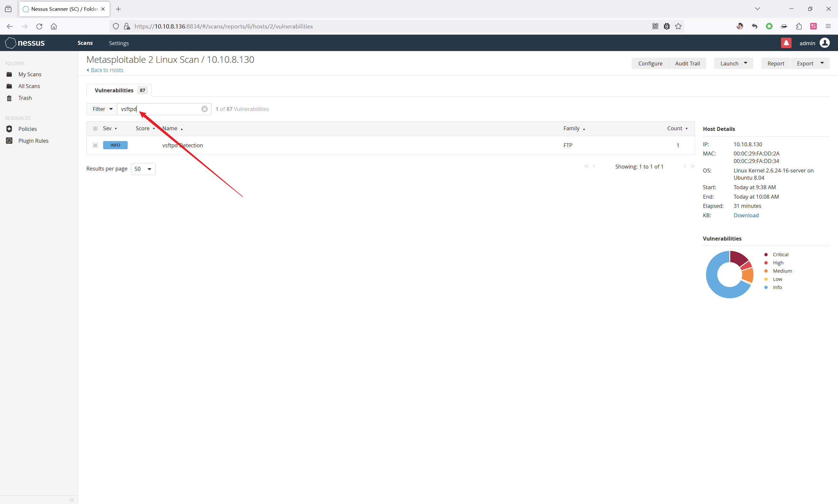Go back to the previous browser page
The width and height of the screenshot is (838, 504).
(x=9, y=27)
